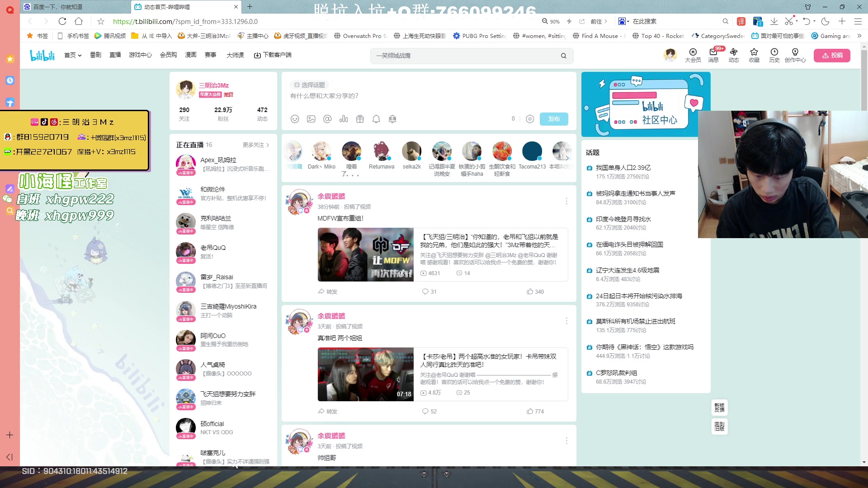This screenshot has width=868, height=488.
Task: Click the bell reminder icon in composer
Action: tap(376, 119)
